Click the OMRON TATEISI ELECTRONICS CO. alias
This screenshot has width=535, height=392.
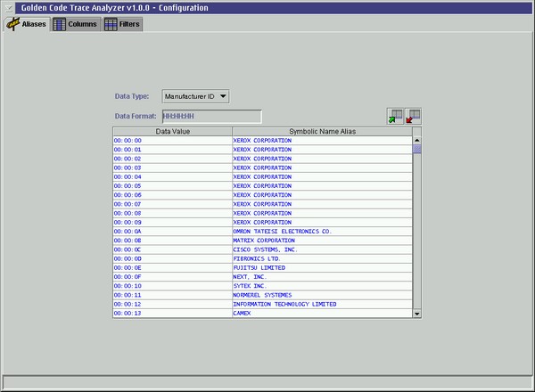click(322, 232)
